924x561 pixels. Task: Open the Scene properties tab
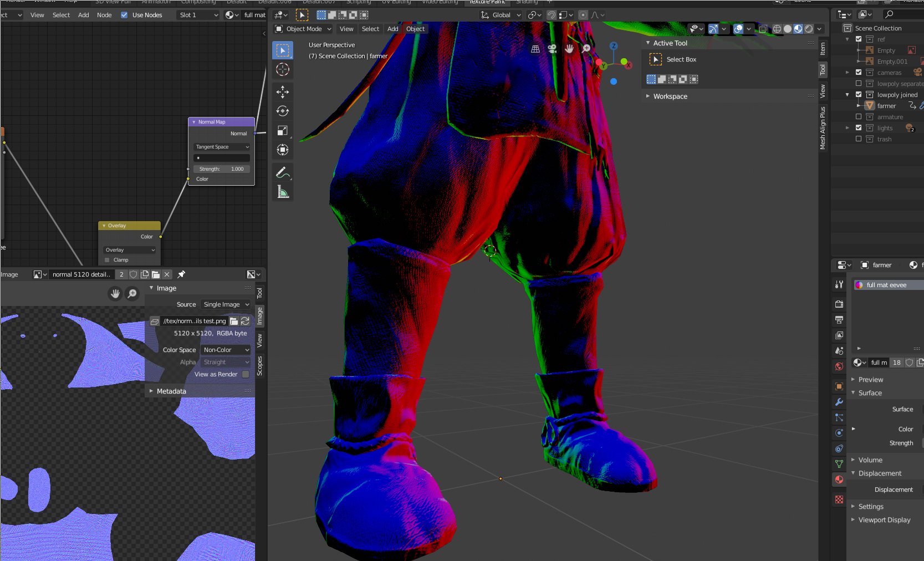click(839, 350)
